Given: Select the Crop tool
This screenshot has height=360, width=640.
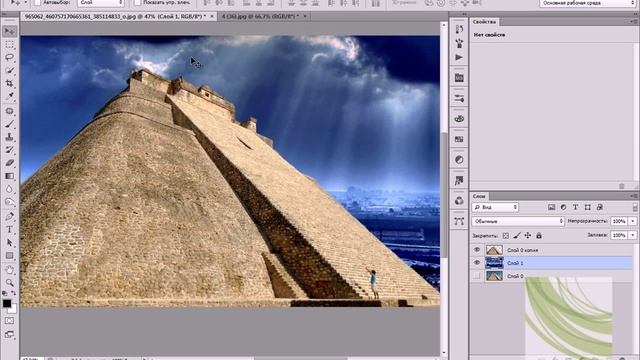Looking at the screenshot, I should pos(9,84).
